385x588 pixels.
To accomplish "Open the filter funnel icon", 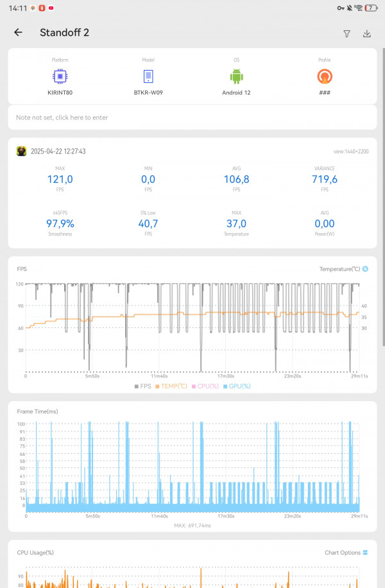I will [346, 34].
